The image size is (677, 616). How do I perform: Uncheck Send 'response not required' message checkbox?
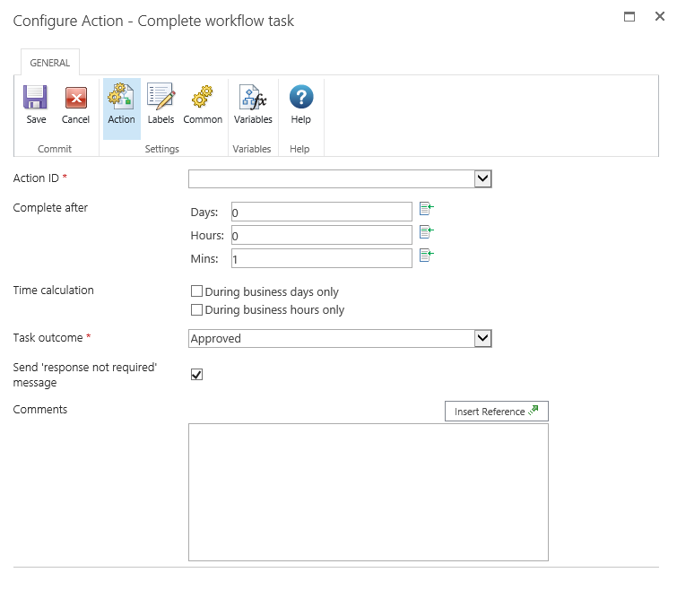(x=197, y=375)
